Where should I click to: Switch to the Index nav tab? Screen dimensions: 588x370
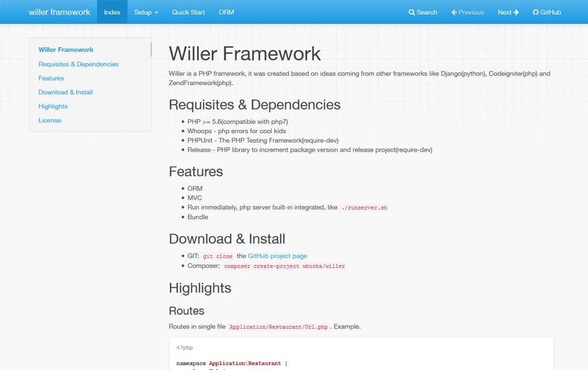point(112,12)
